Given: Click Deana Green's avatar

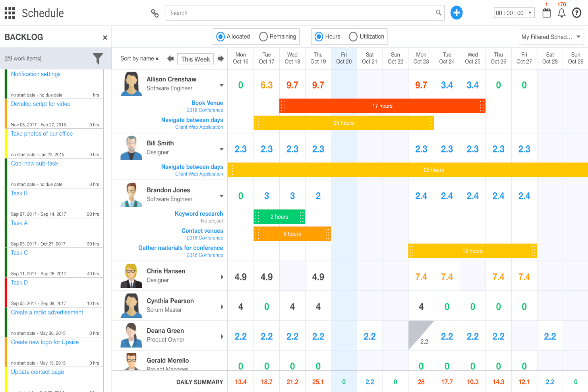Looking at the screenshot, I should click(x=132, y=335).
